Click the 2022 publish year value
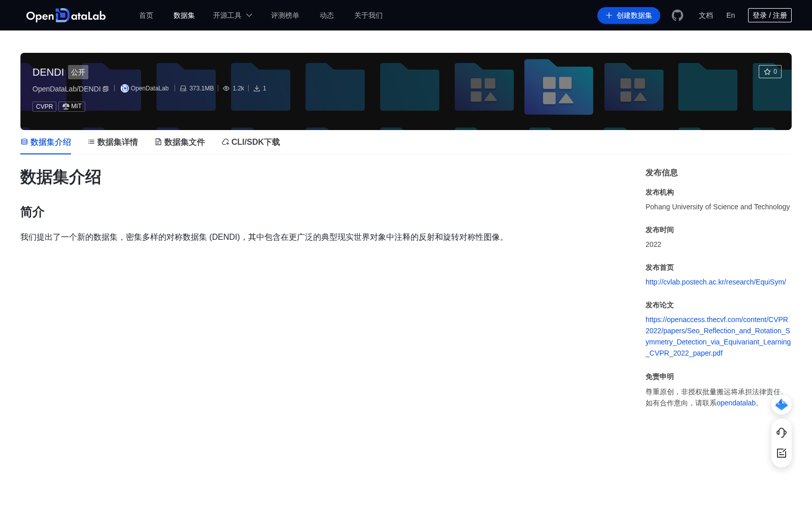The width and height of the screenshot is (812, 508). tap(653, 244)
